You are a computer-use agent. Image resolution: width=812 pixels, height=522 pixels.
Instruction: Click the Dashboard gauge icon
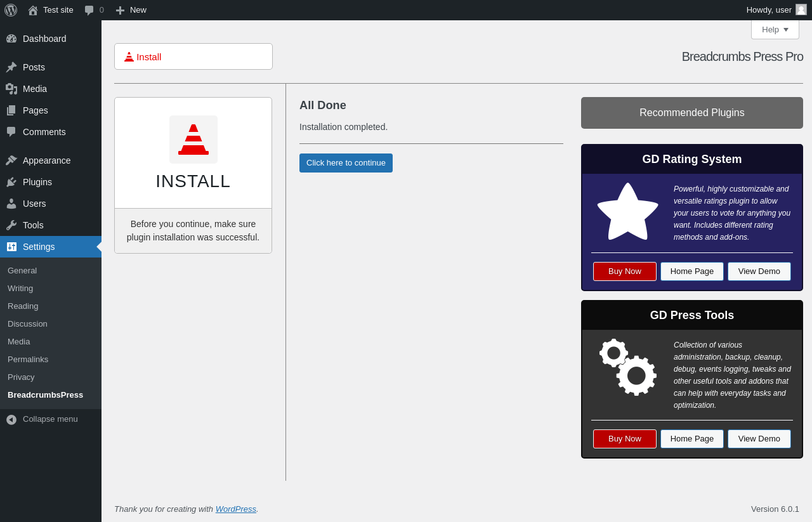click(11, 39)
